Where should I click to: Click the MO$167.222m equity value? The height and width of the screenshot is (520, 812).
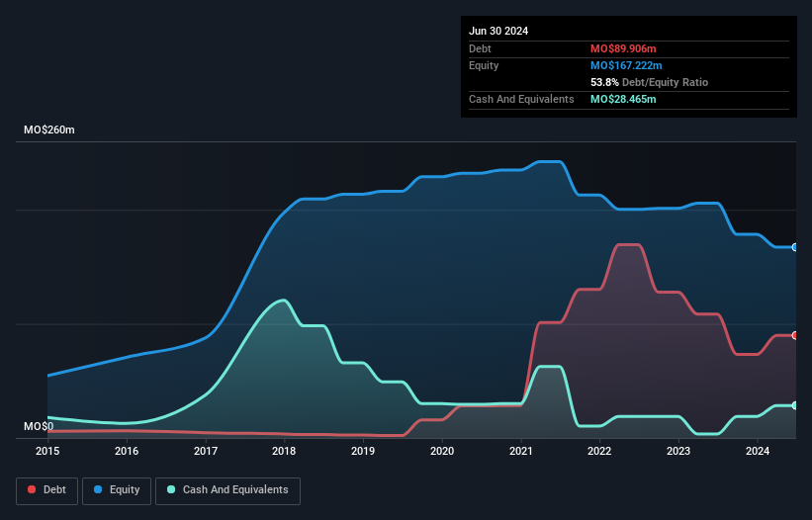(x=626, y=65)
